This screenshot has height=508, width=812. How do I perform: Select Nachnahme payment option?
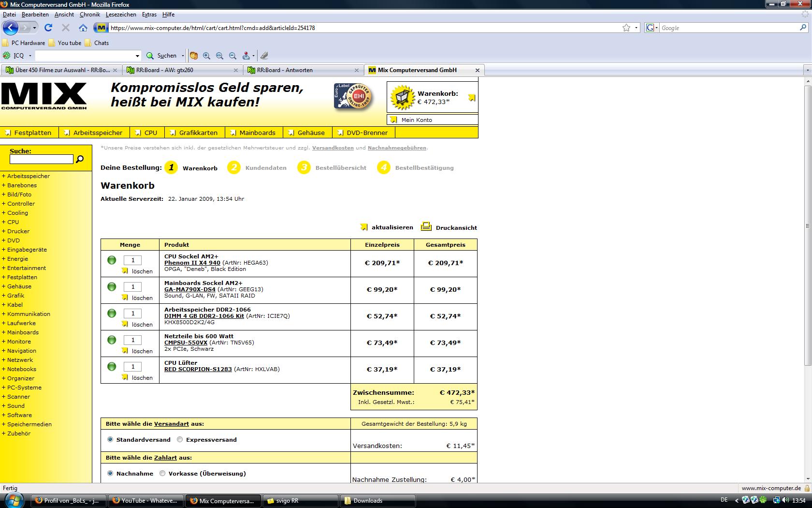click(110, 473)
